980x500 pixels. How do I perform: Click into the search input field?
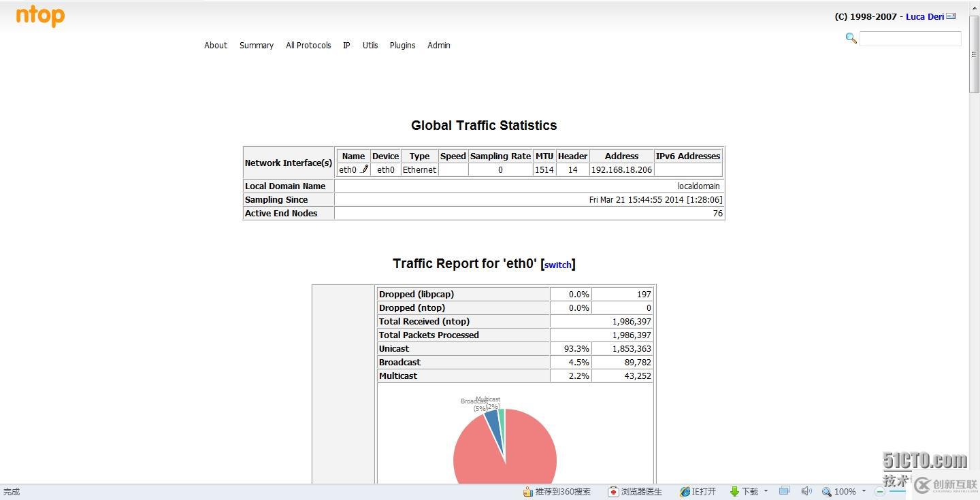click(x=911, y=39)
